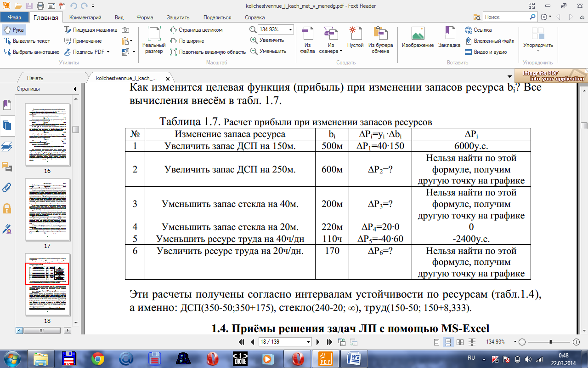Image resolution: width=588 pixels, height=368 pixels.
Task: Insert Видео и аудио
Action: click(486, 52)
